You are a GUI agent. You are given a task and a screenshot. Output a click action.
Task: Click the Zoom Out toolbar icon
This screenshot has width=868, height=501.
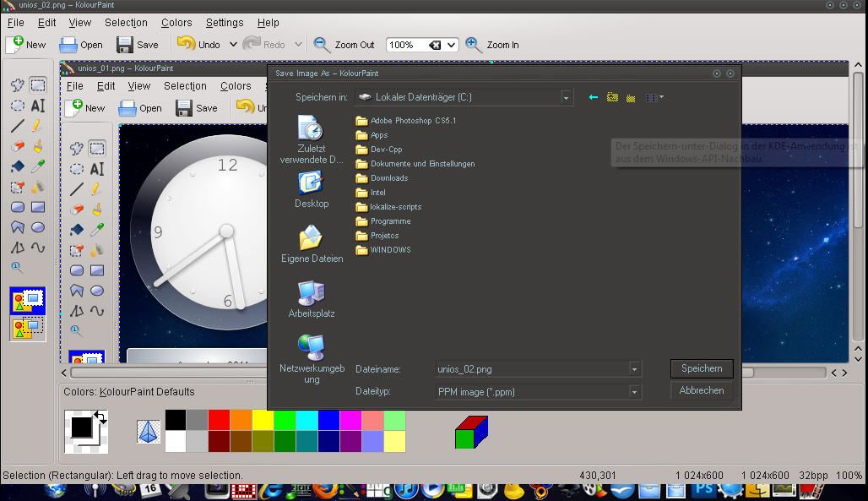[x=323, y=45]
